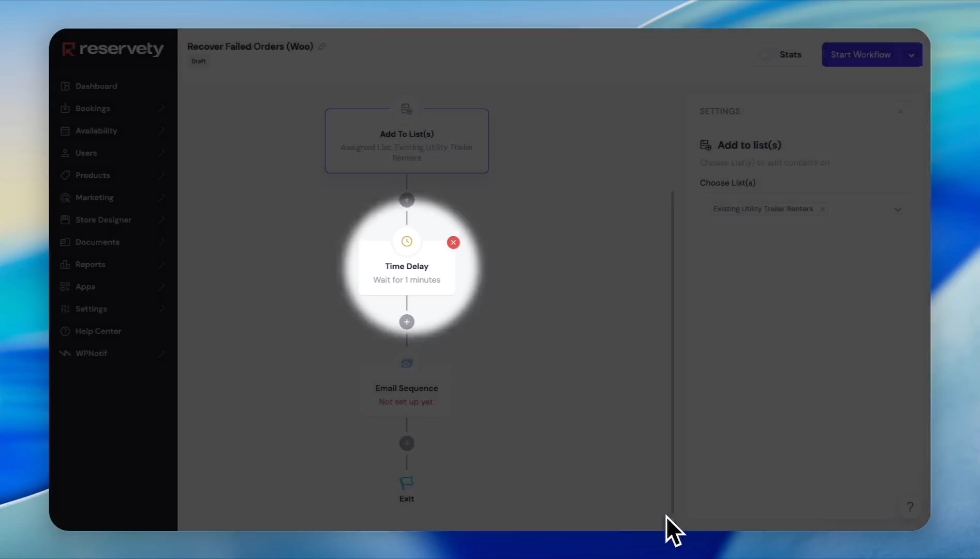
Task: Click the Add To List node icon
Action: coord(407,109)
